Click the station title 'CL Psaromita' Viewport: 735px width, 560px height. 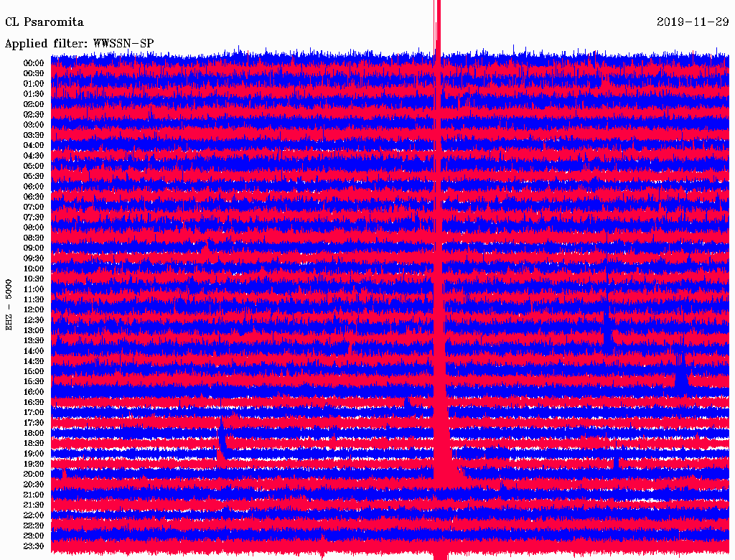(45, 22)
